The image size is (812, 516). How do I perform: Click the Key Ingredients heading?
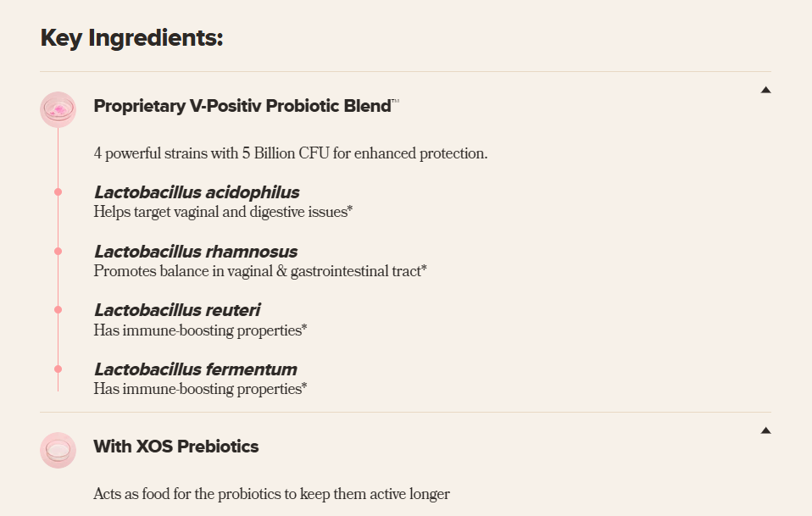[x=132, y=38]
